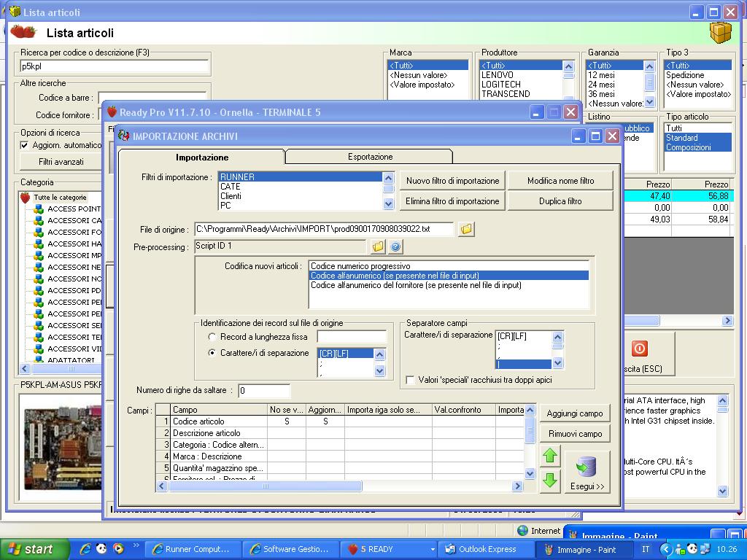Click the Importa riga solo se... column header
Screen dimensions: 747x560
click(388, 410)
